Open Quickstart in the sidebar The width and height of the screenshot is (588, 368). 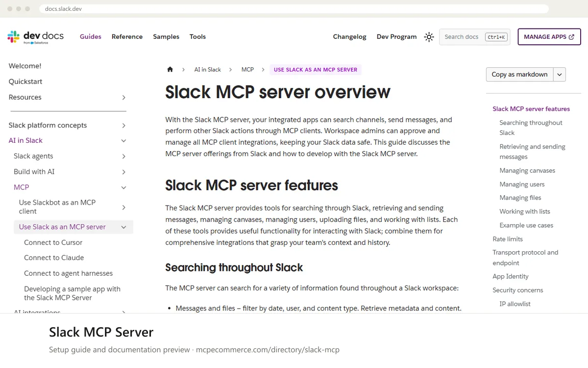[25, 81]
